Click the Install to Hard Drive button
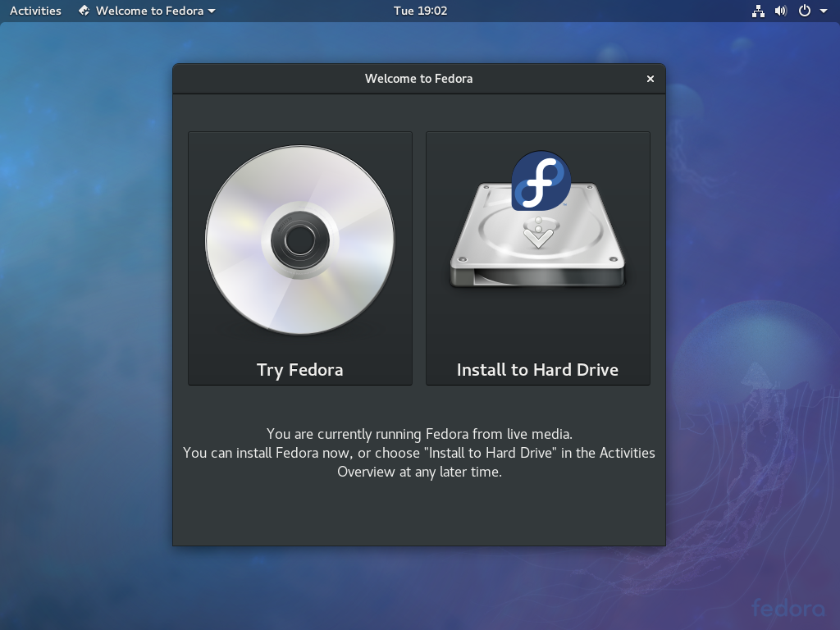This screenshot has width=840, height=630. click(538, 258)
